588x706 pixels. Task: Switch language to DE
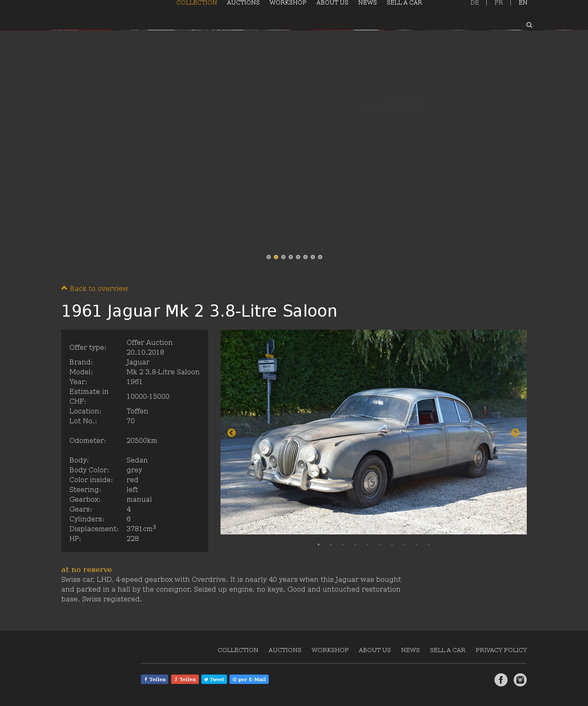(x=474, y=3)
